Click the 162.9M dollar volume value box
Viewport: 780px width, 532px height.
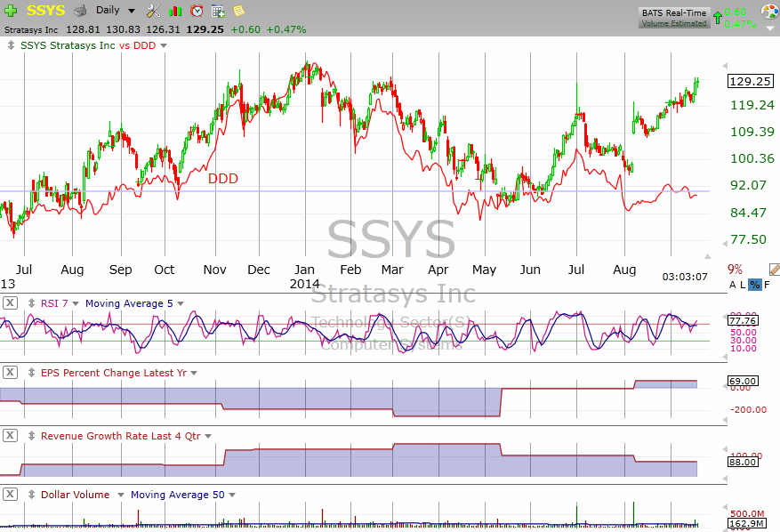(x=746, y=523)
